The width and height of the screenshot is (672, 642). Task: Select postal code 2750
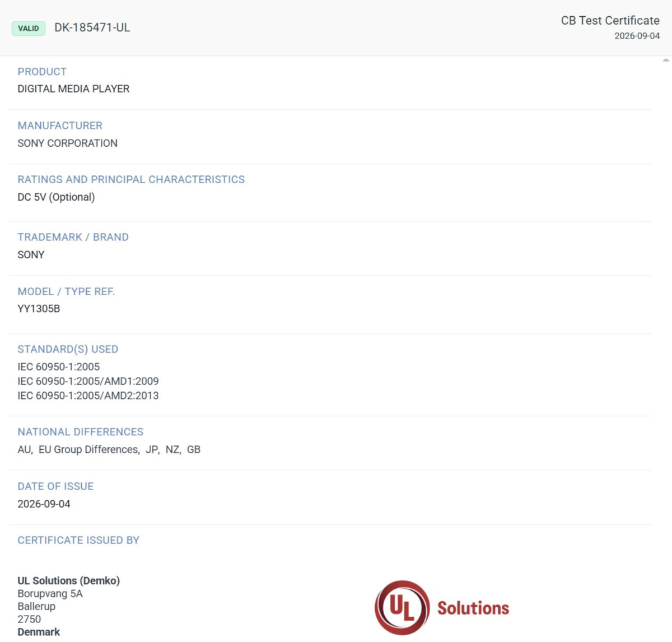(29, 619)
